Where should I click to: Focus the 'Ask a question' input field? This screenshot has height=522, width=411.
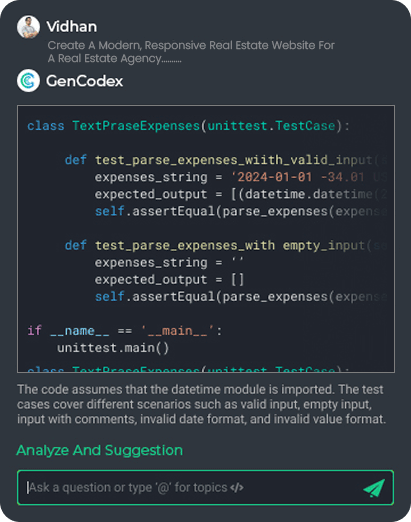[x=206, y=488]
